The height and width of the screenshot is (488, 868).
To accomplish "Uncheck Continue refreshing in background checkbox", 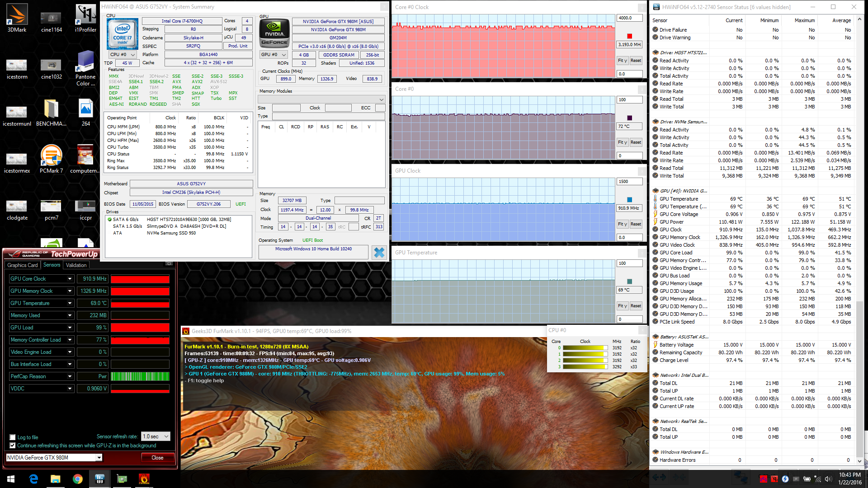I will pyautogui.click(x=13, y=446).
